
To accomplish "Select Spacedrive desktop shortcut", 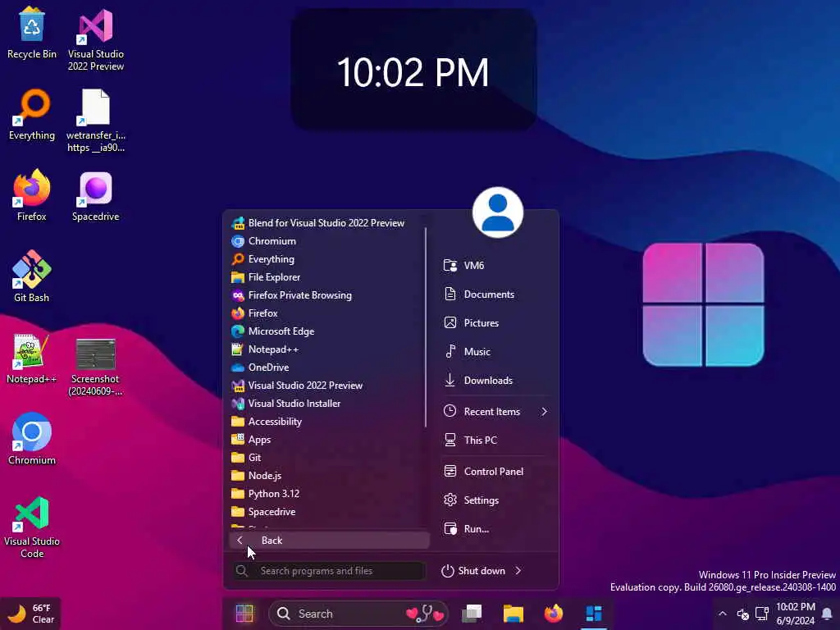I will click(x=96, y=195).
